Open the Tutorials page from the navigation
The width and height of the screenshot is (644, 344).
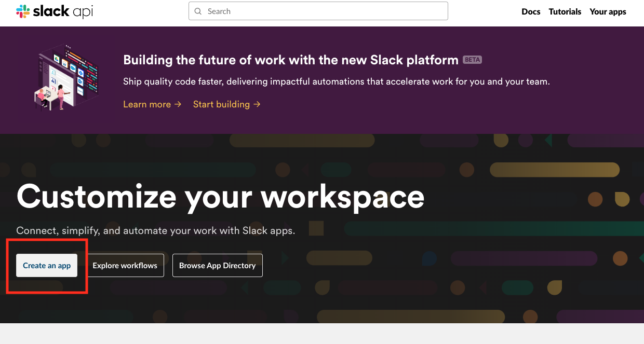pyautogui.click(x=565, y=11)
